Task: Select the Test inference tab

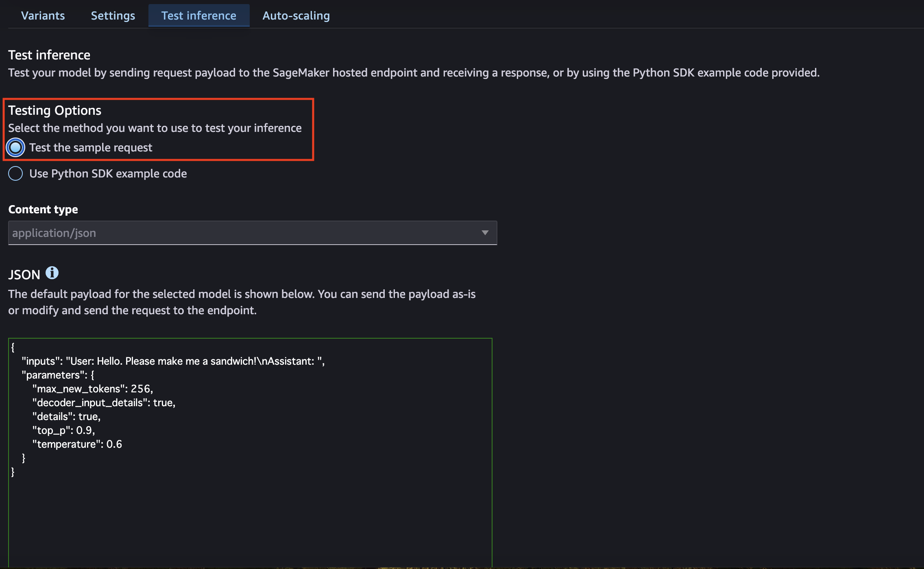Action: click(x=198, y=15)
